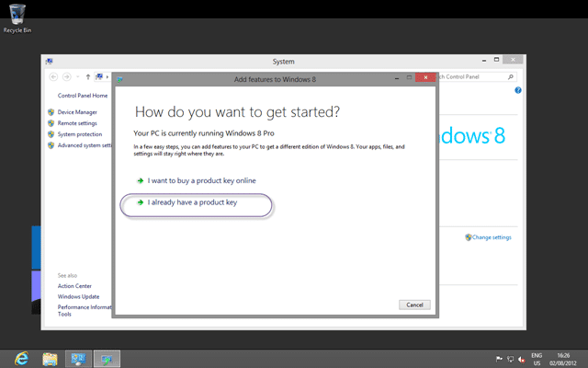The image size is (588, 368).
Task: Cancel the Add features dialog
Action: [x=414, y=305]
